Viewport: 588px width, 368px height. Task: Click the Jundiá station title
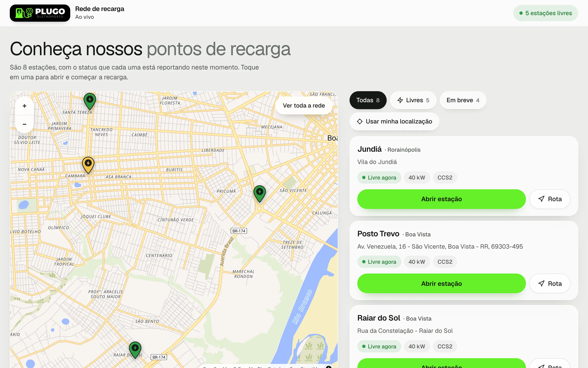point(369,149)
